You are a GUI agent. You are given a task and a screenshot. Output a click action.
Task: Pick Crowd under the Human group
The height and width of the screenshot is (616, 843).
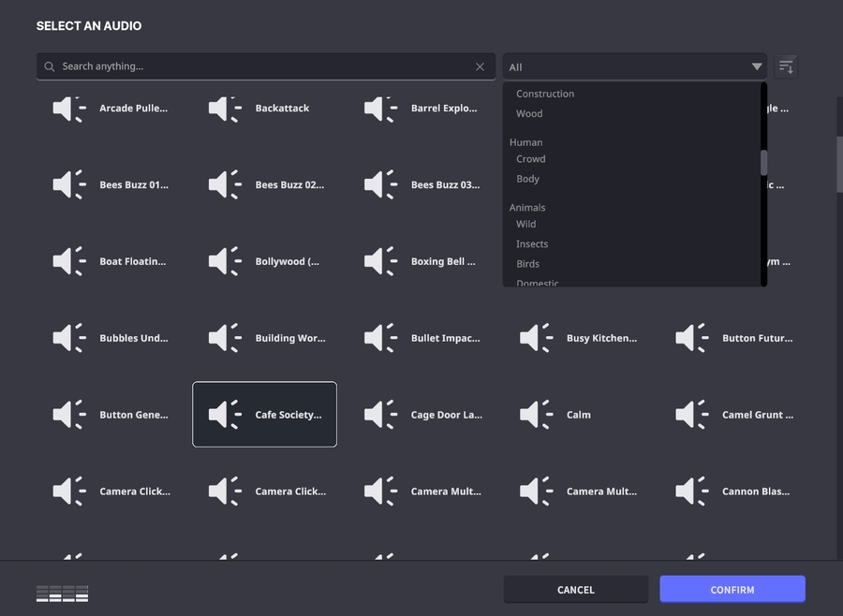tap(530, 159)
